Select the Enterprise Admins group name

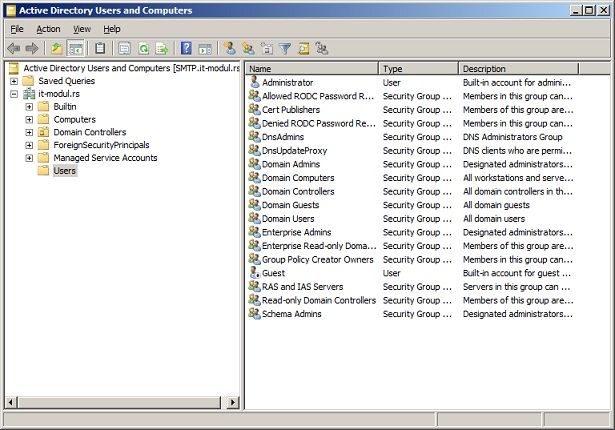coord(297,232)
